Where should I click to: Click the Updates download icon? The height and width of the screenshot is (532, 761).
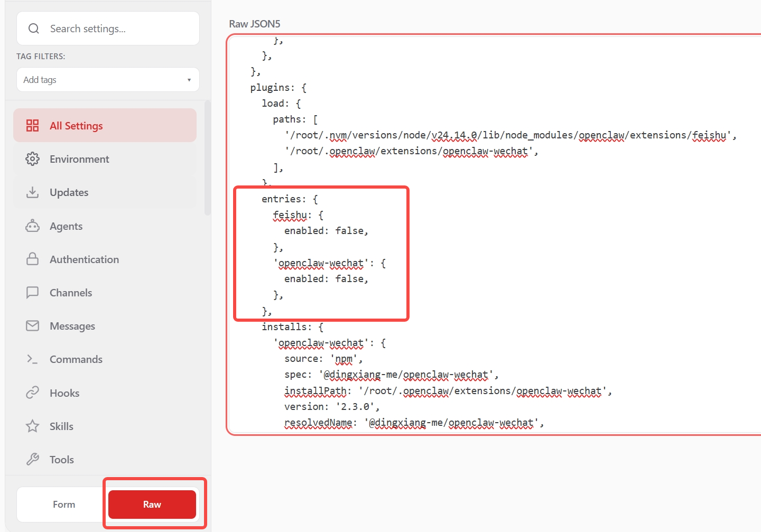(33, 192)
